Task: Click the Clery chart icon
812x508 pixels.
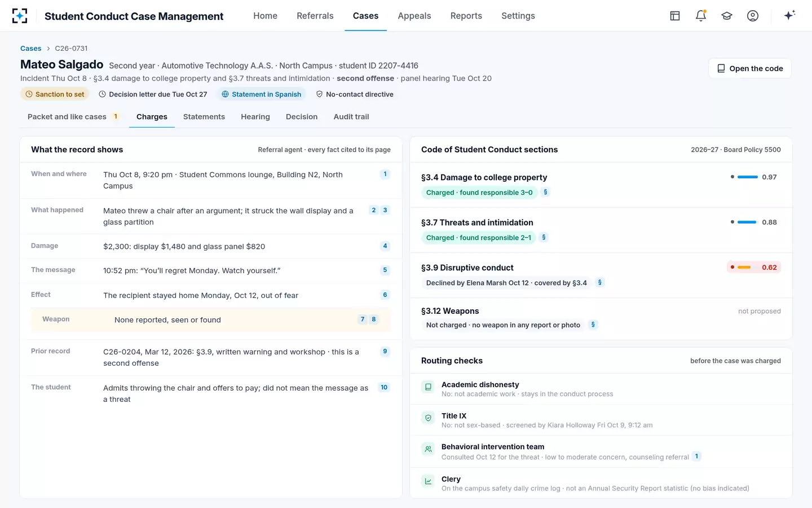Action: 428,481
